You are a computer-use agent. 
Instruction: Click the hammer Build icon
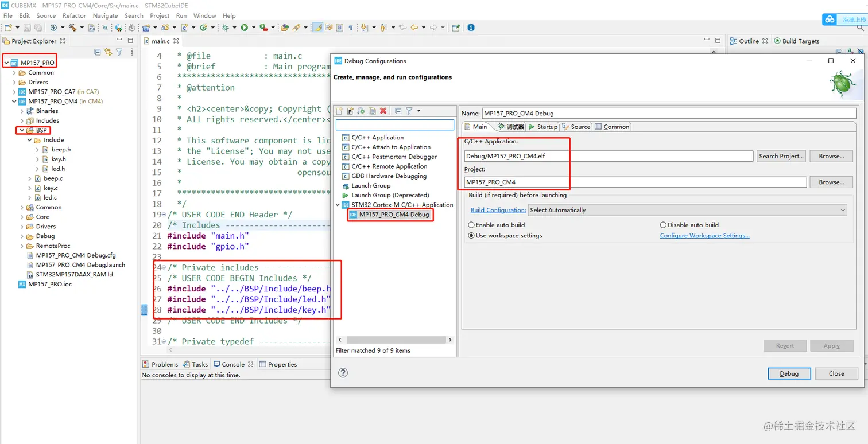pyautogui.click(x=72, y=28)
